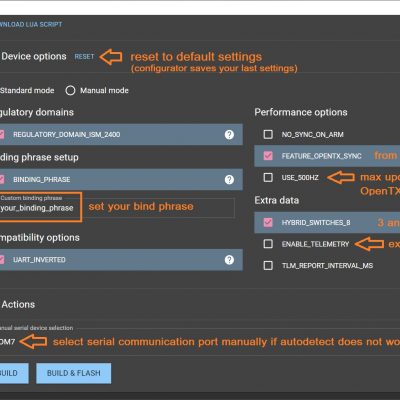Open help icon for BINDING_PHRASE
The image size is (400, 400).
tap(229, 180)
